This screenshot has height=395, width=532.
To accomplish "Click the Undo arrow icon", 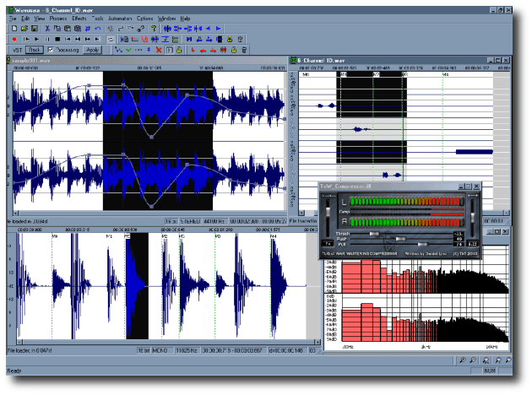I will coord(100,28).
